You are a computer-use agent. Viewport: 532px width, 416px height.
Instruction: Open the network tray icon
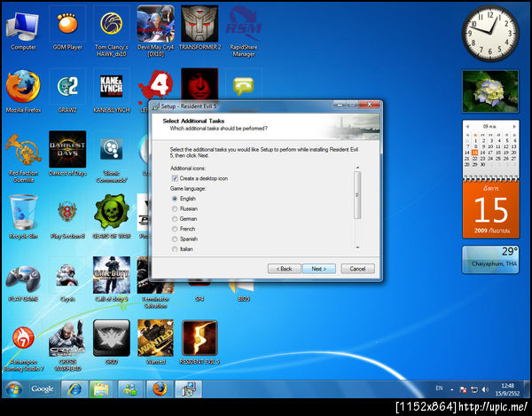[x=474, y=389]
